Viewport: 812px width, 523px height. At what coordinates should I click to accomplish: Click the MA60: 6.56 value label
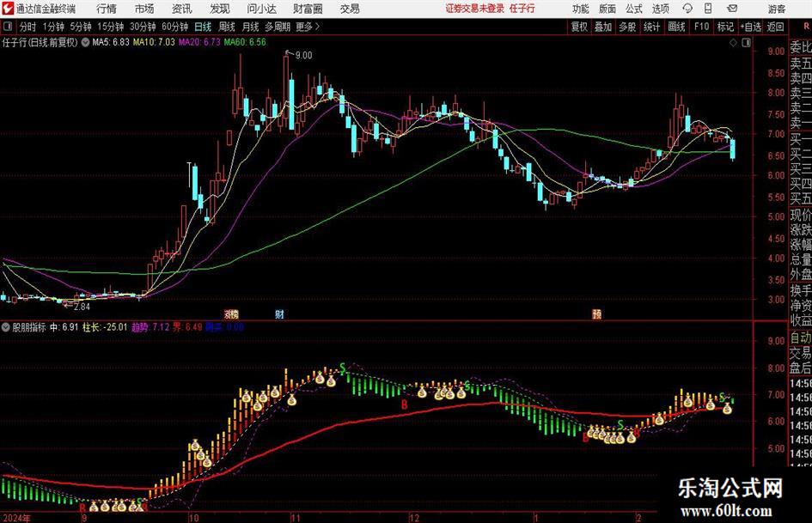point(245,42)
